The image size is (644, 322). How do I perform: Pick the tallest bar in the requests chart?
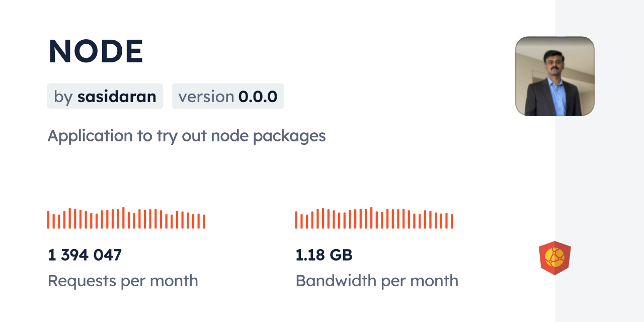[123, 218]
